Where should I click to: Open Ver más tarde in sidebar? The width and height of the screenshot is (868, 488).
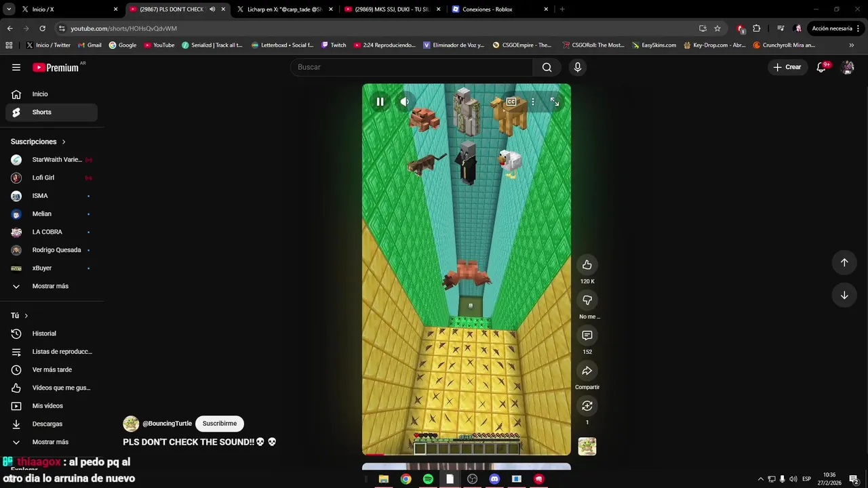(52, 369)
